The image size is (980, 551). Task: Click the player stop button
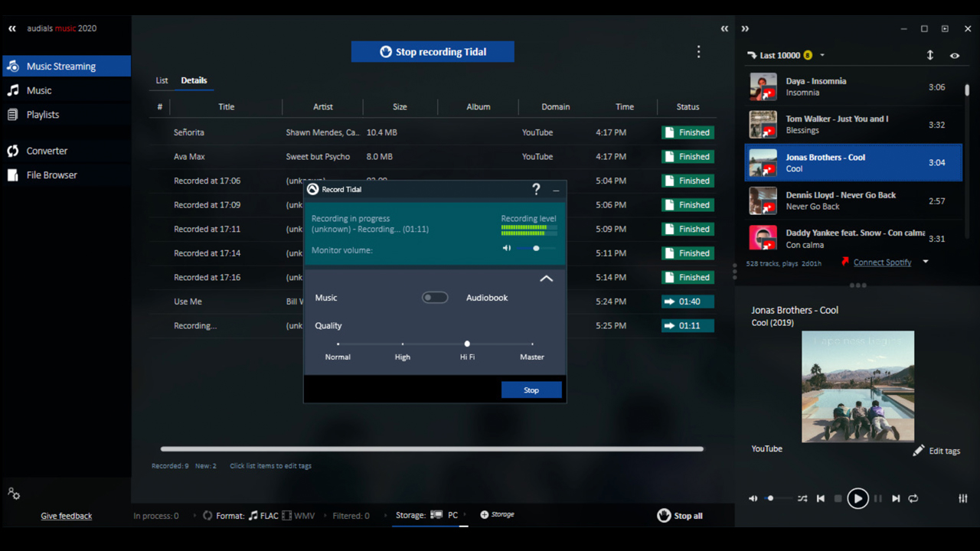click(x=838, y=498)
